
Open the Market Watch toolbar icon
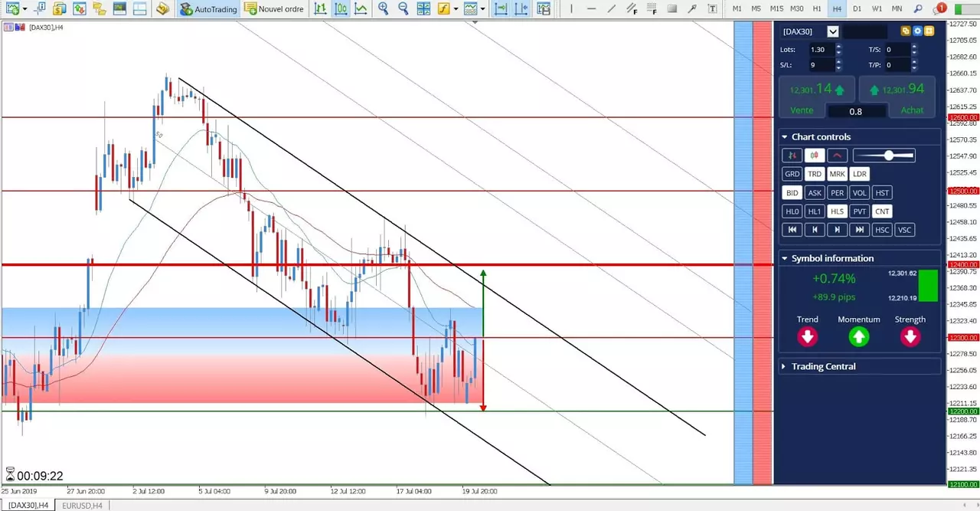[60, 9]
